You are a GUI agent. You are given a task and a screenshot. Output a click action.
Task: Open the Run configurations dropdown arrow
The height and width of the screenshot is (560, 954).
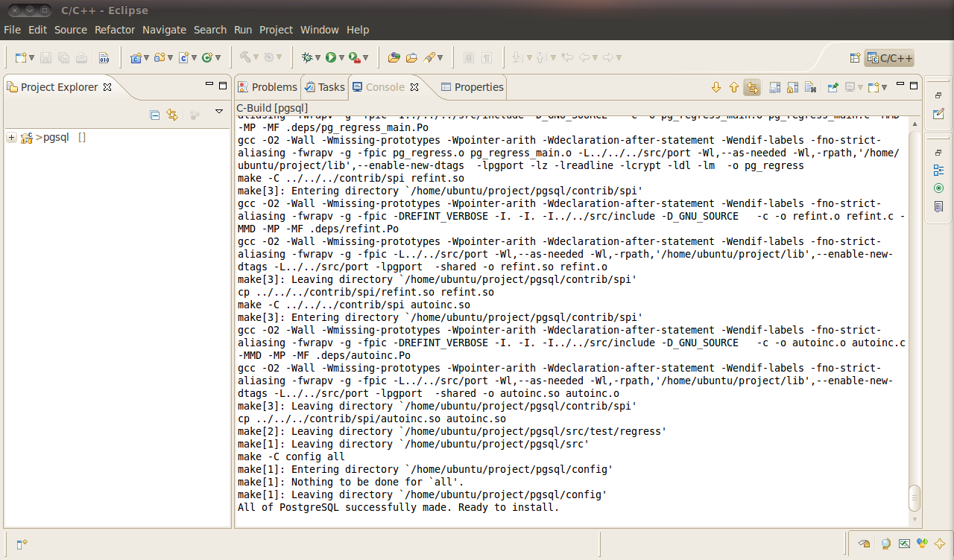342,57
